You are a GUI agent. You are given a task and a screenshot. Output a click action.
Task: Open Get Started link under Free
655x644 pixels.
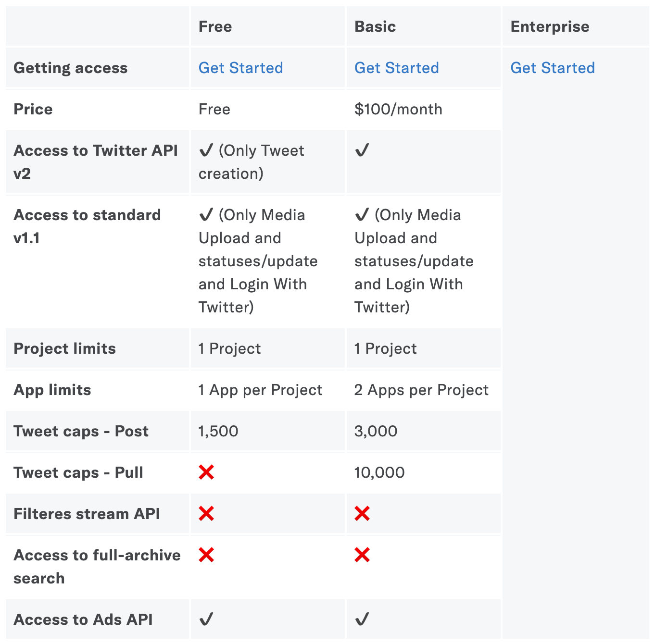(240, 68)
